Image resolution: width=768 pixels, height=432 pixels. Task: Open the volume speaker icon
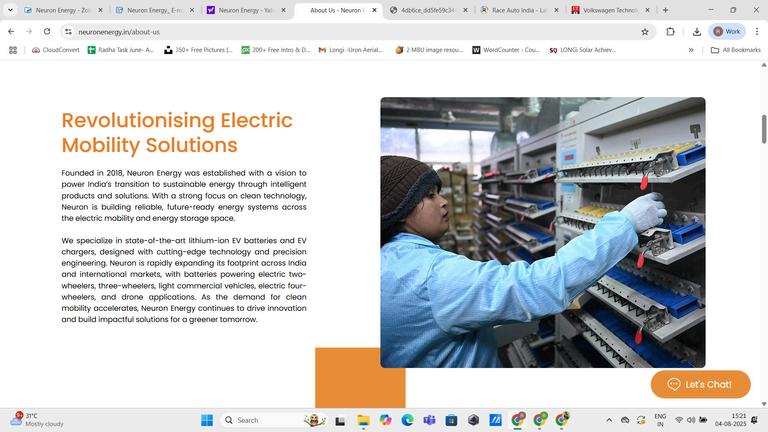coord(691,420)
